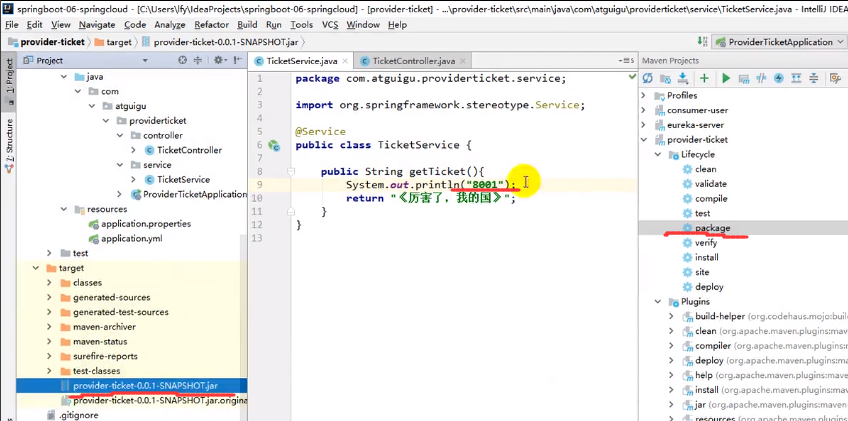Collapse the service package
Screen dimensions: 848x421
pyautogui.click(x=121, y=165)
